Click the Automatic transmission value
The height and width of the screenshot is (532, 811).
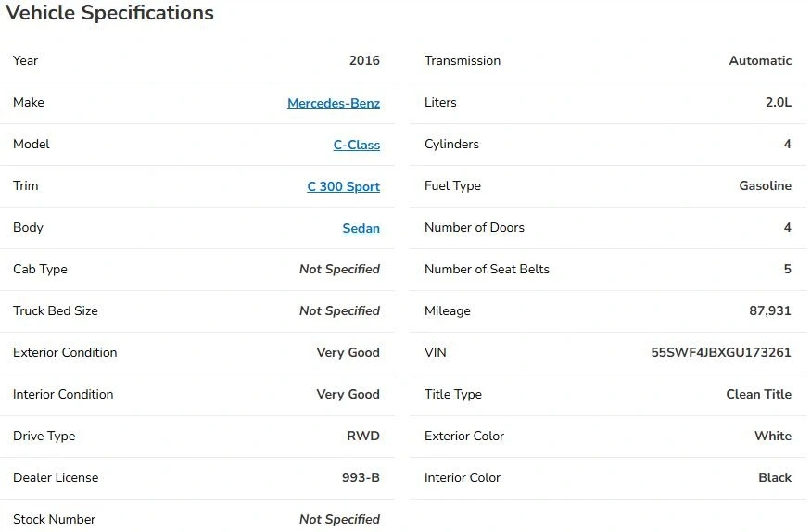760,60
